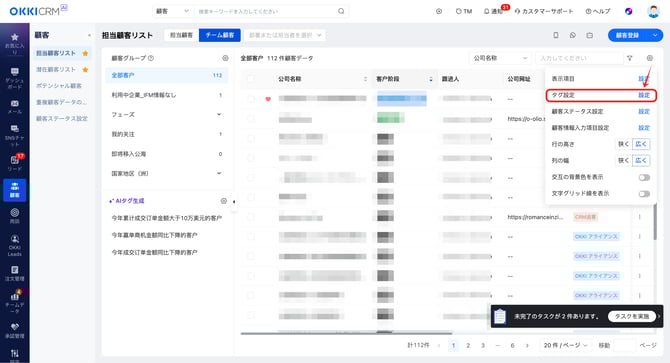Switch to the チーム顧客 tab
This screenshot has height=363, width=670.
[x=220, y=35]
